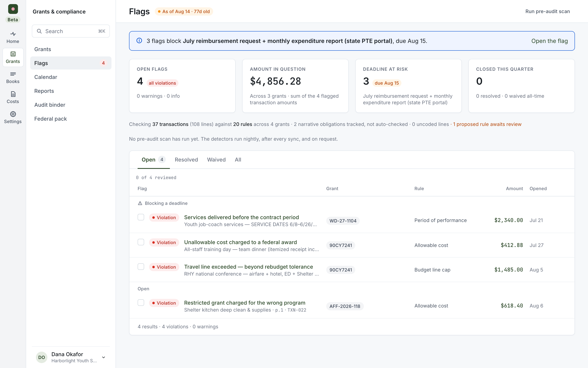Open Restricted grant charged for the wrong program
This screenshot has width=588, height=368.
point(244,303)
